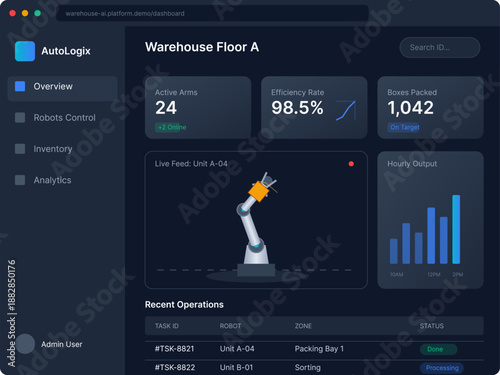The image size is (500, 375).
Task: Click the efficiency trend line chart icon
Action: pos(346,110)
